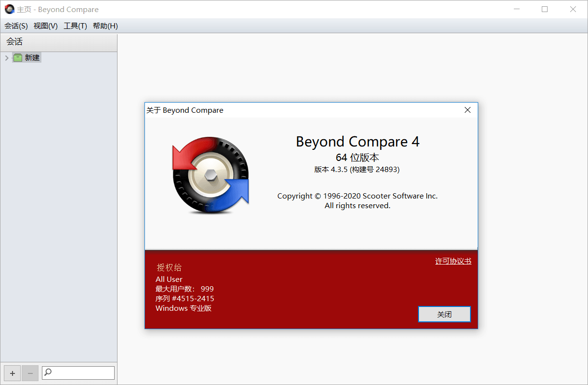Click the 最大用户数 999 line
This screenshot has height=385, width=588.
click(184, 289)
